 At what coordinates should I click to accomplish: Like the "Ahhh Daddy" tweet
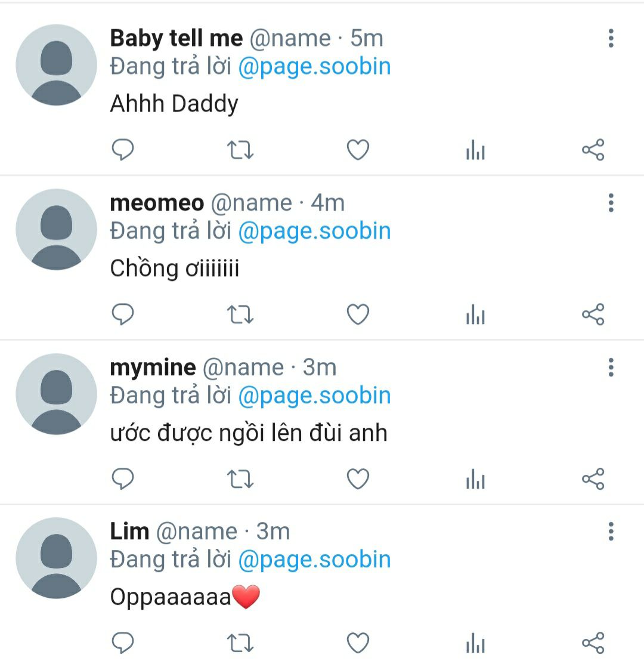click(358, 150)
